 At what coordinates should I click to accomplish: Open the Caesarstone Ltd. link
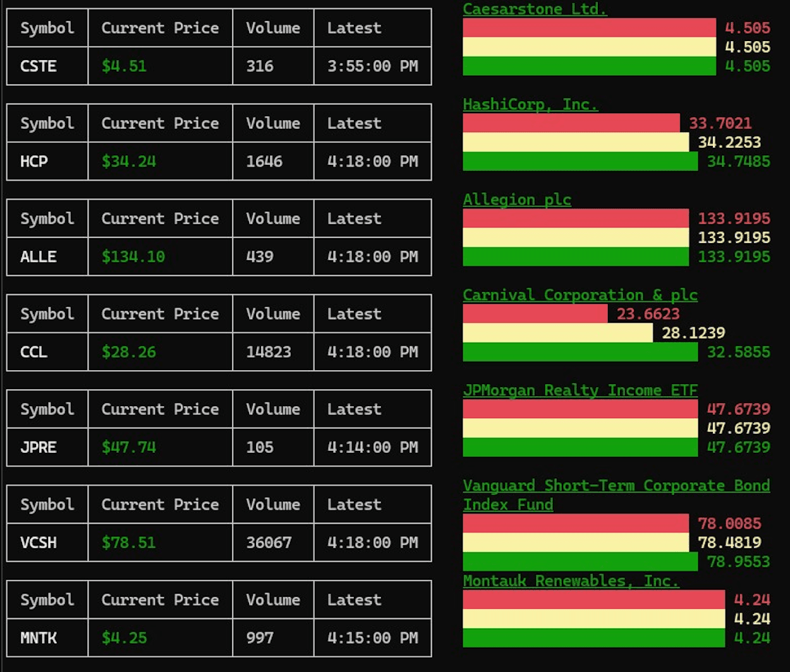tap(535, 9)
